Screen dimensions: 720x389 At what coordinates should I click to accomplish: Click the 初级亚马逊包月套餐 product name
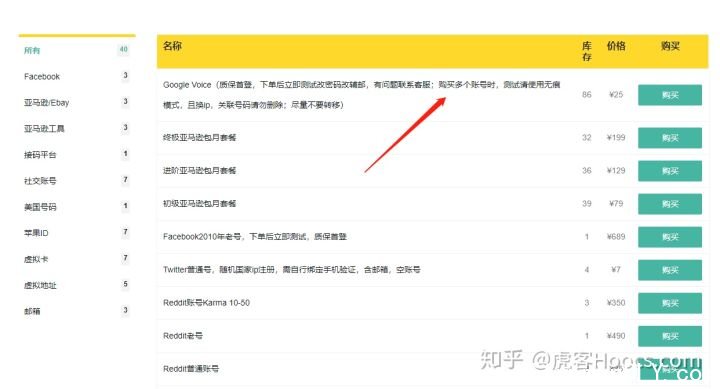pyautogui.click(x=199, y=204)
